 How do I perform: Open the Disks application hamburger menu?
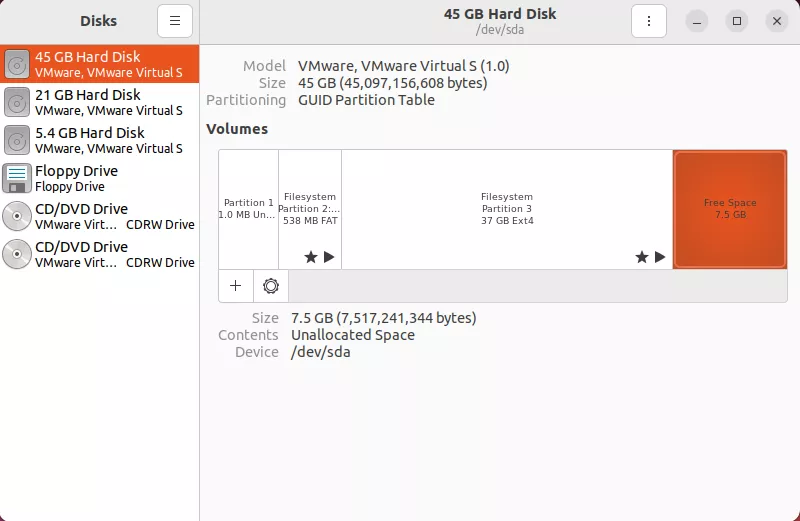(174, 21)
